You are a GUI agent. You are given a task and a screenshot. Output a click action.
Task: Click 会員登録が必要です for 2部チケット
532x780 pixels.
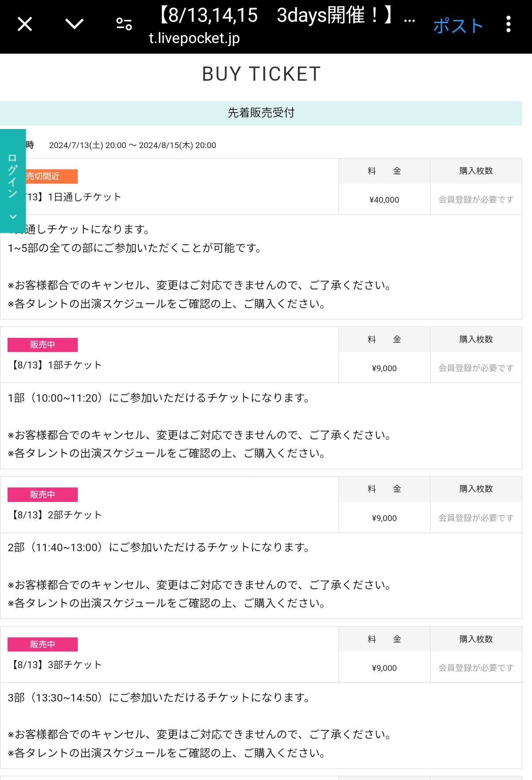476,518
